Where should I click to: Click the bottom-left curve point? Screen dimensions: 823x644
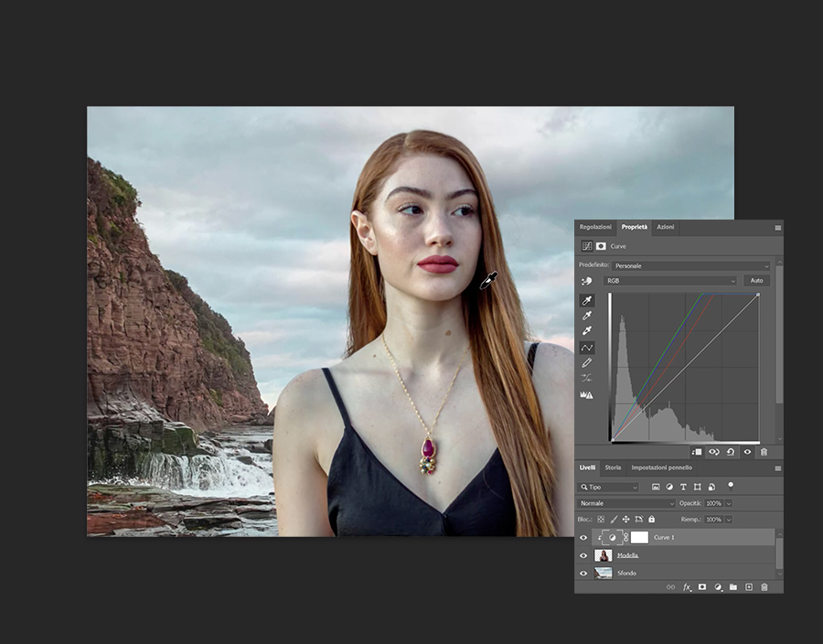coord(612,440)
